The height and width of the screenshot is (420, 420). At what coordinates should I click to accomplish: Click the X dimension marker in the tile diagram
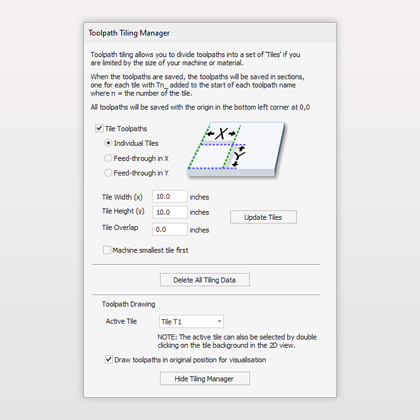(x=221, y=134)
